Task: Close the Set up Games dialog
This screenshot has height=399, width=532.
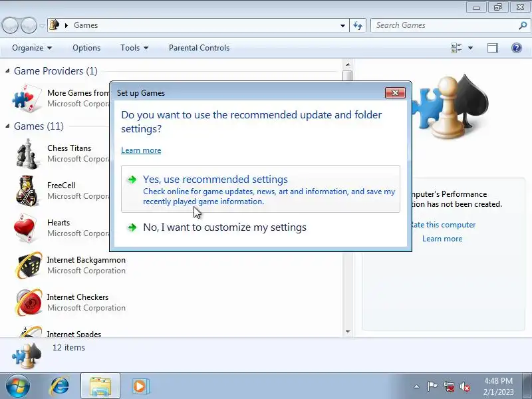Action: 395,92
